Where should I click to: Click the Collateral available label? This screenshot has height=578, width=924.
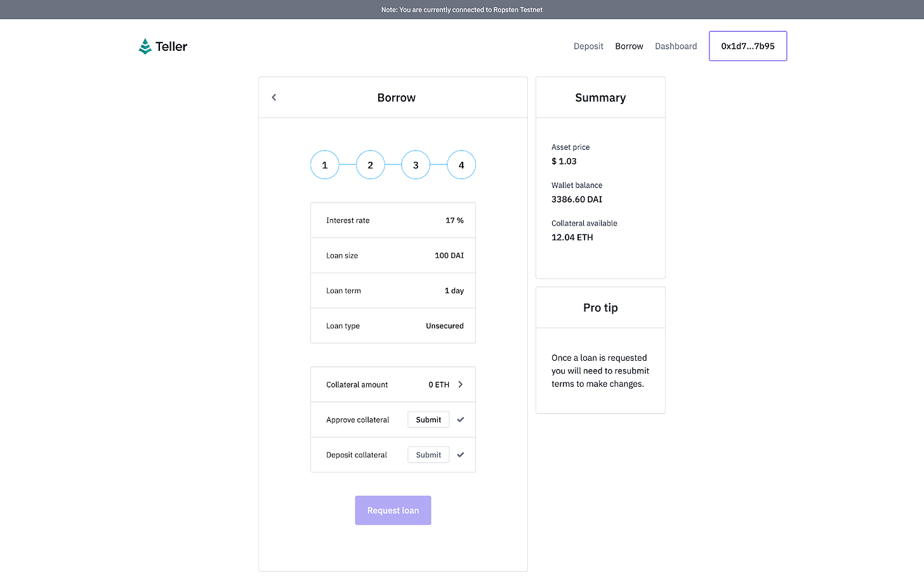(x=584, y=224)
